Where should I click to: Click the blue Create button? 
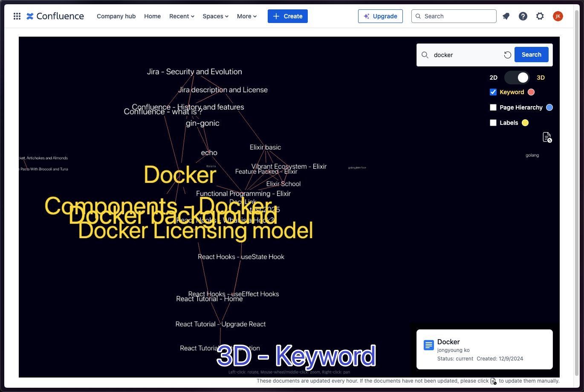click(288, 16)
